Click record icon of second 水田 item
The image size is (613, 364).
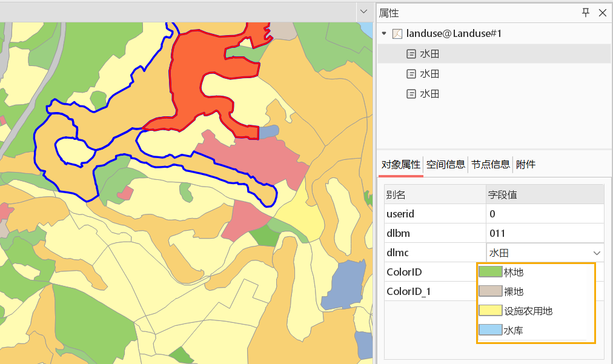coord(411,74)
